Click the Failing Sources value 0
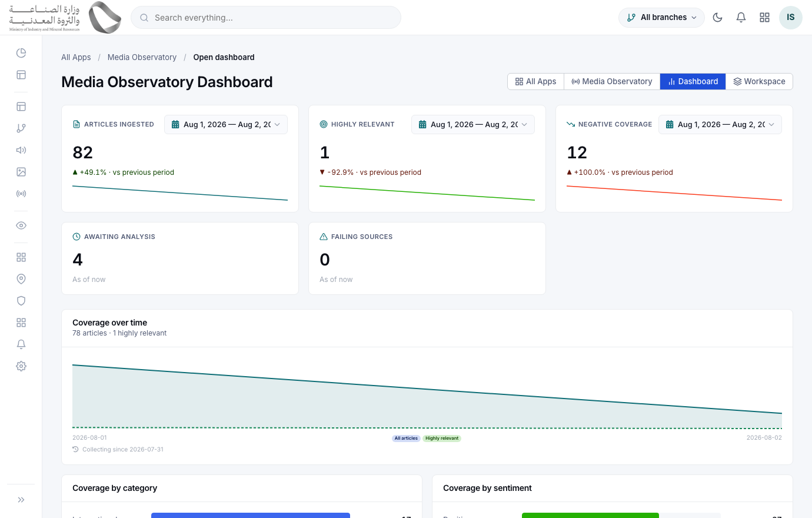Image resolution: width=812 pixels, height=518 pixels. [325, 260]
